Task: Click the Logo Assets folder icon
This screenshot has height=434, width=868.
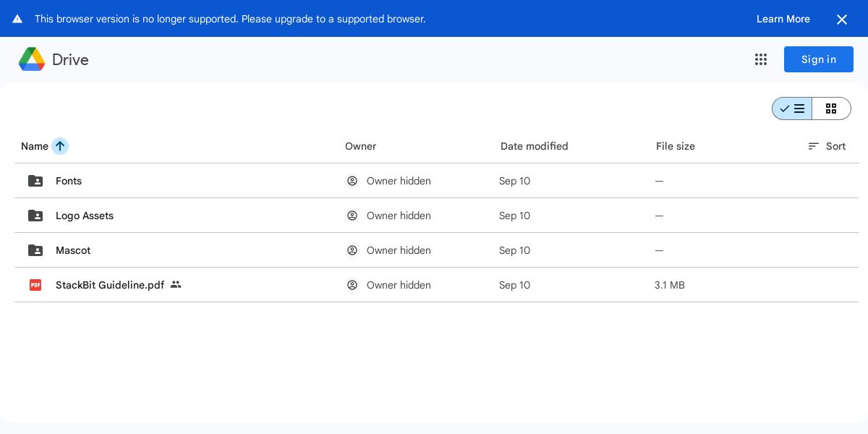Action: click(35, 216)
